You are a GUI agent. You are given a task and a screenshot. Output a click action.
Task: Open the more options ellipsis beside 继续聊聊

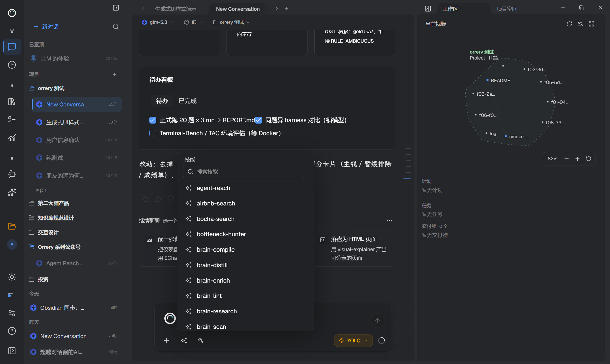[389, 221]
